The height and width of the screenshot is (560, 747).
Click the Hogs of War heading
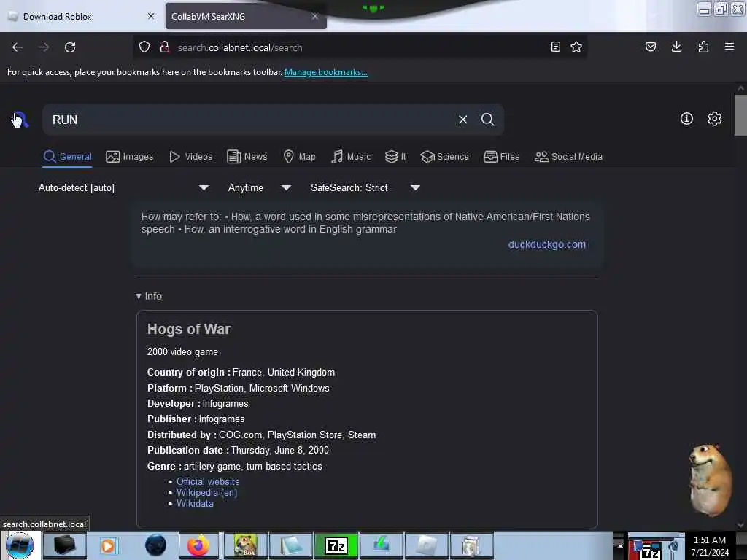pos(189,329)
